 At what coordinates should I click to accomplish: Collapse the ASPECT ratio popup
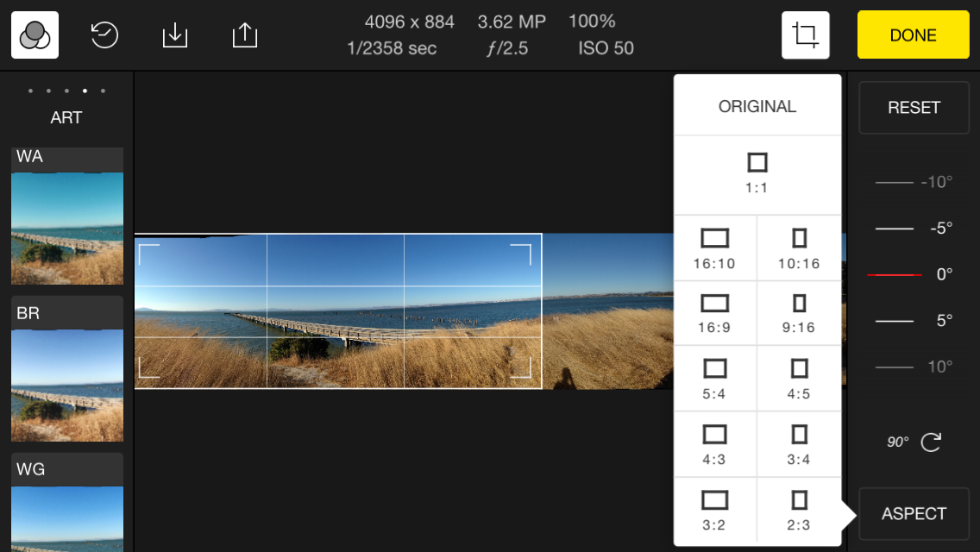(x=914, y=514)
